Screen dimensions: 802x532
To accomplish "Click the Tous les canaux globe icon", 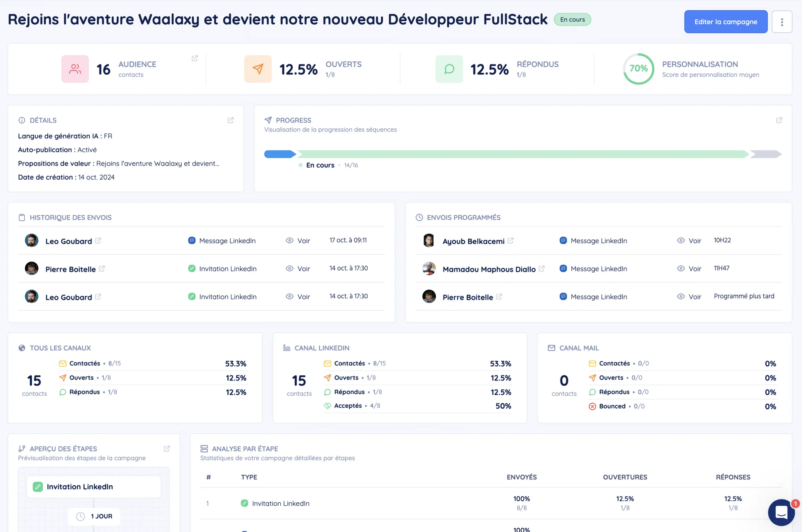I will [x=22, y=348].
